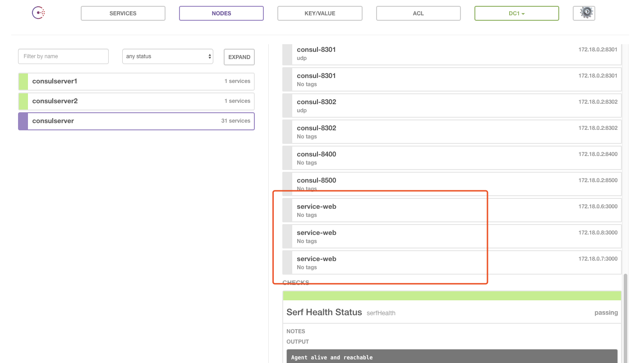Click the EXPAND button
Viewport: 644px width, 363px height.
click(x=239, y=57)
